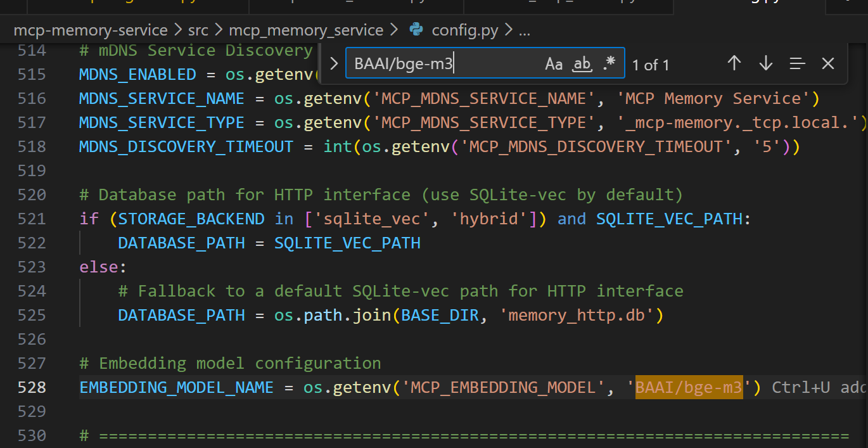
Task: Click STORAGE_BACKEND in the if statement
Action: (x=191, y=219)
